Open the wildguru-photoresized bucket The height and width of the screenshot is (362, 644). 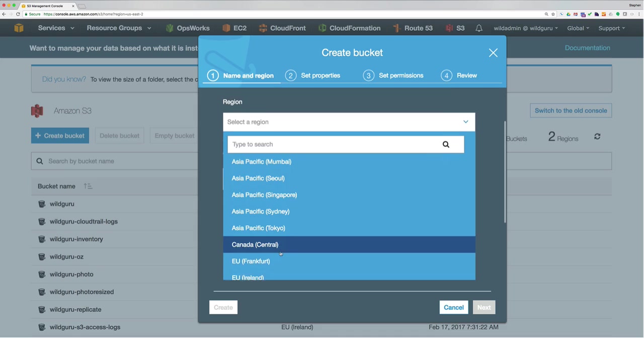[x=82, y=292]
